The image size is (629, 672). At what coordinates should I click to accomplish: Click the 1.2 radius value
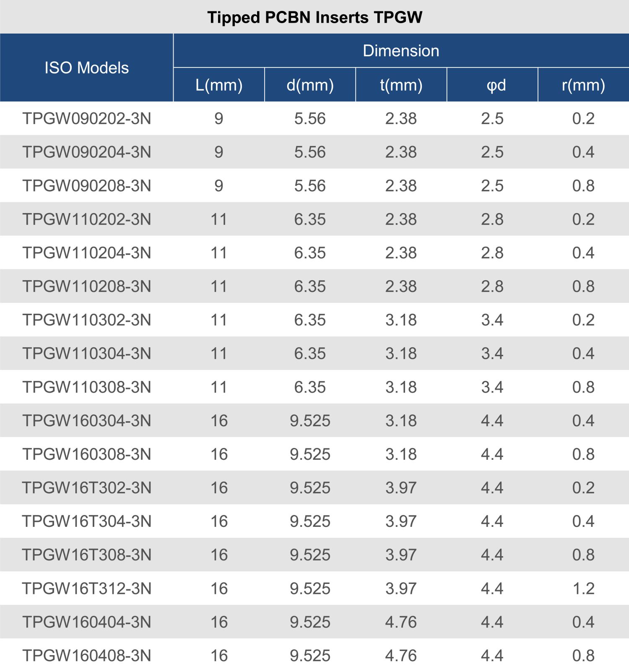point(583,589)
